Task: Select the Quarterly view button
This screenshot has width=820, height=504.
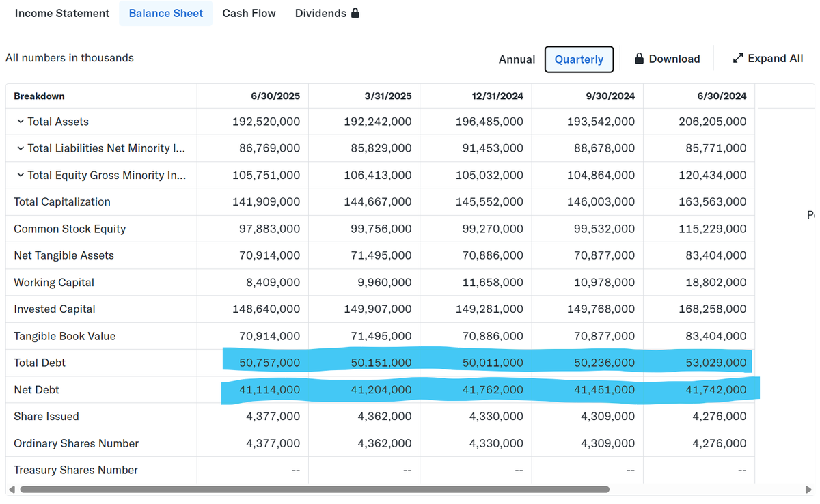Action: coord(579,59)
